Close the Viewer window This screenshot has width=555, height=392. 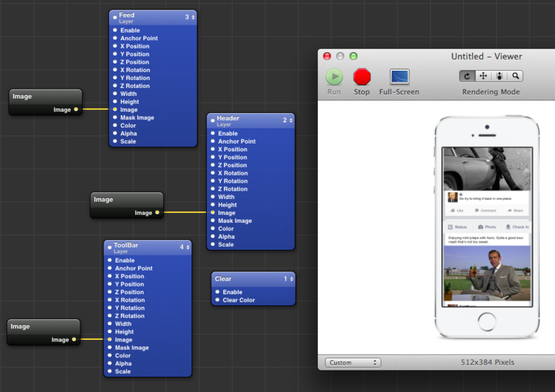click(327, 56)
